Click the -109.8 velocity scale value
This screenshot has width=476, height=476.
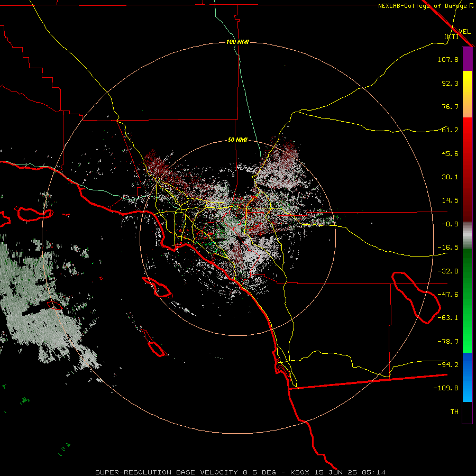pos(446,388)
